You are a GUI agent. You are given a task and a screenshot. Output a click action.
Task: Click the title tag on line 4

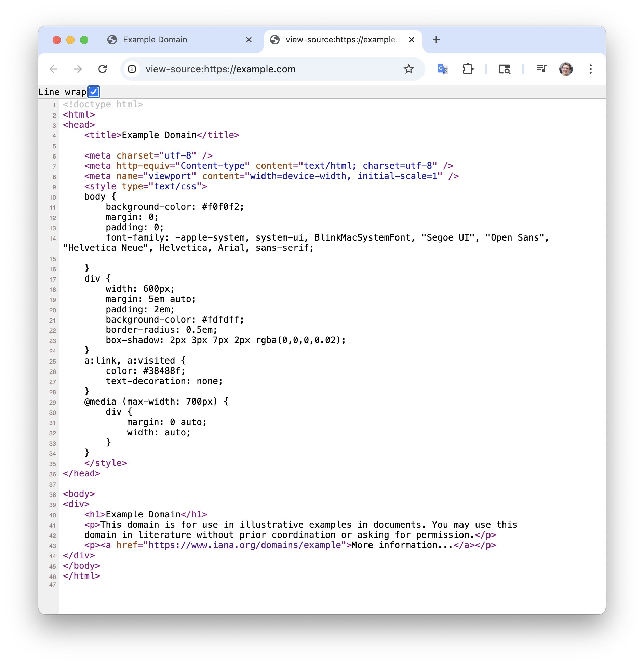(x=103, y=135)
